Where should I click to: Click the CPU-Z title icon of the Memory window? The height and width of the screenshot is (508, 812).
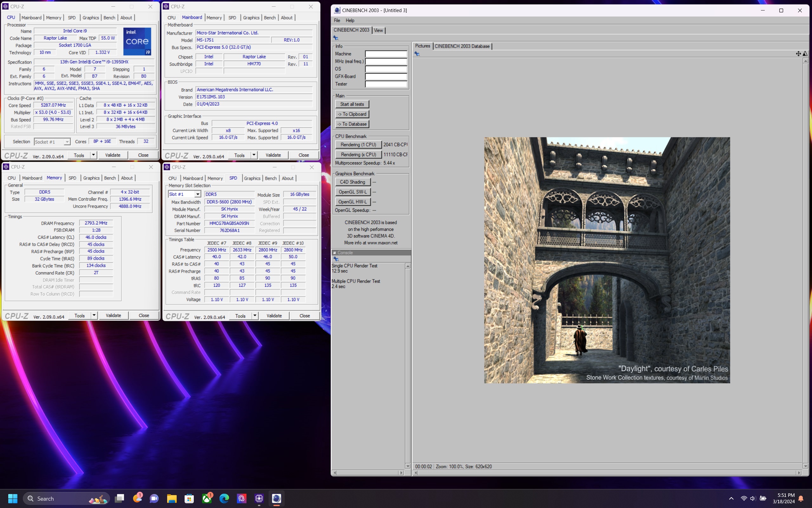click(6, 167)
